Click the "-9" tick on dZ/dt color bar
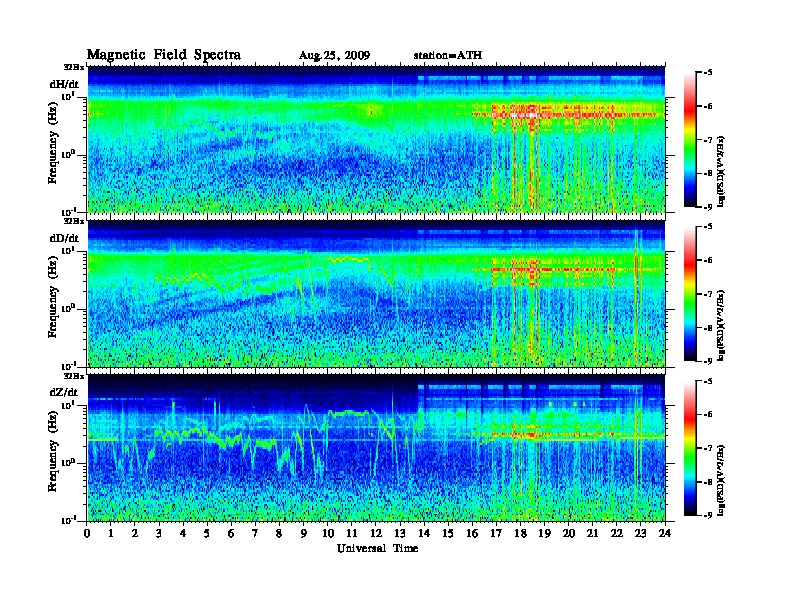 pyautogui.click(x=708, y=515)
